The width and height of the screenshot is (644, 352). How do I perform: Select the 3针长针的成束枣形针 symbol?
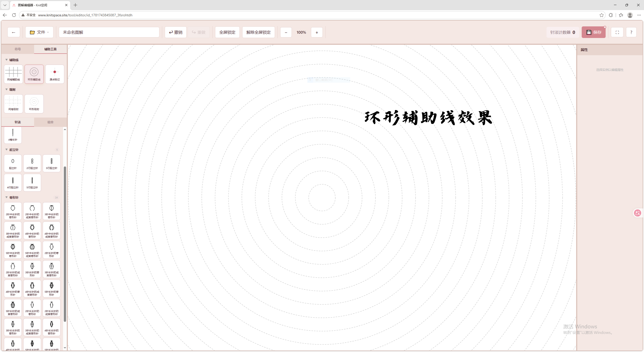(x=52, y=269)
